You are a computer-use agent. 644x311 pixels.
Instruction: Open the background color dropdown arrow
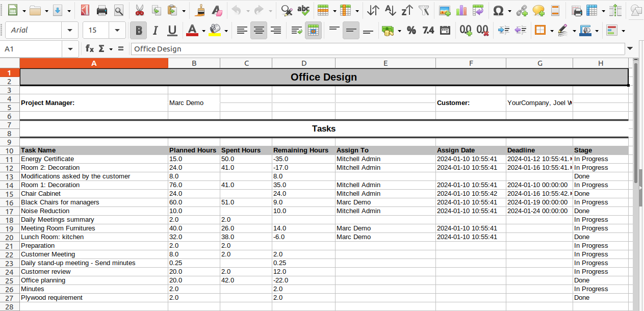point(226,31)
